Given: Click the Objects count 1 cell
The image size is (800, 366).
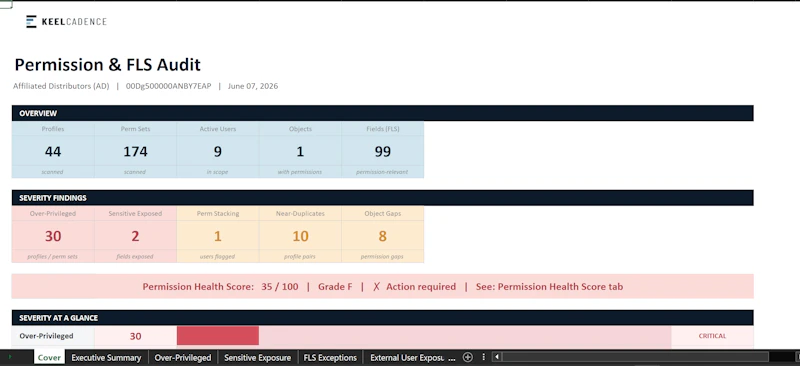Looking at the screenshot, I should (300, 152).
